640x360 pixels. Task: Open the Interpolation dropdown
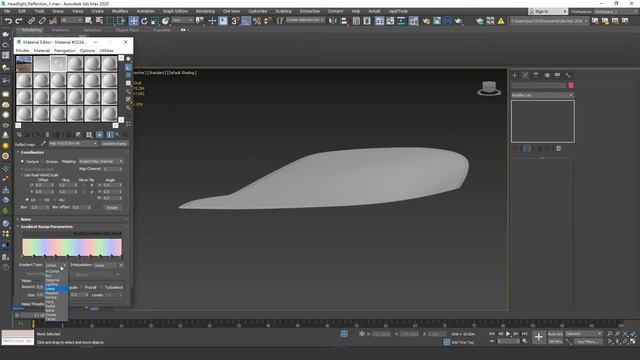108,265
